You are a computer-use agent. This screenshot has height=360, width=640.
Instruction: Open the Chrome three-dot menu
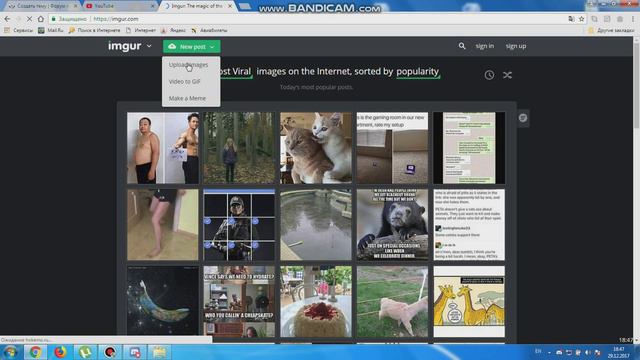(633, 19)
